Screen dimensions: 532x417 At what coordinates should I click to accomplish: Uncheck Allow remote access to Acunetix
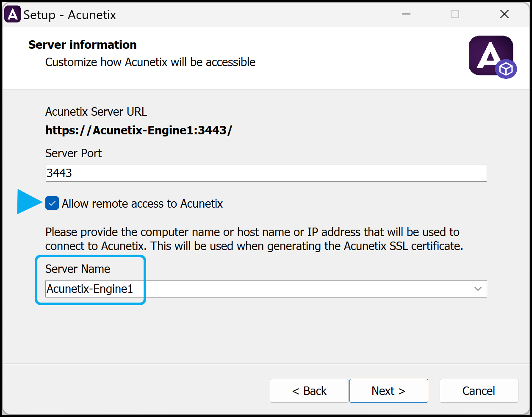click(x=52, y=203)
